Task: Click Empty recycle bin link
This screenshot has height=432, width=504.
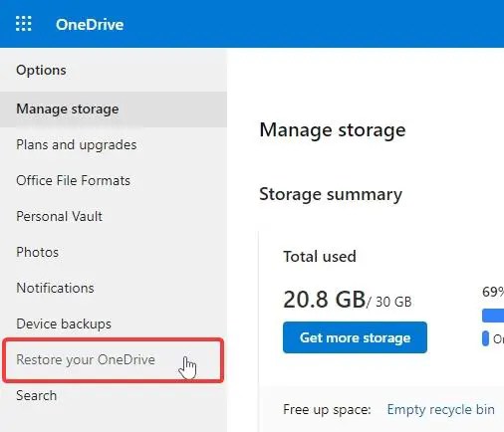Action: point(441,410)
